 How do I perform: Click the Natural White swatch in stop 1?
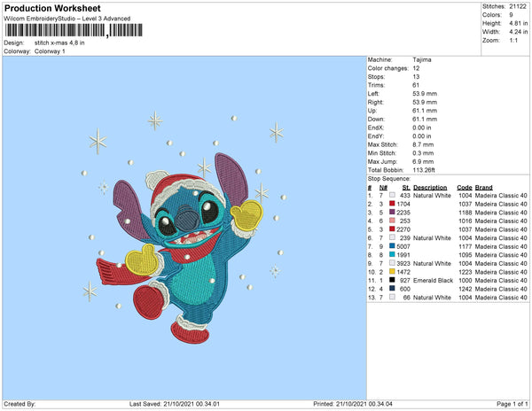(x=392, y=195)
